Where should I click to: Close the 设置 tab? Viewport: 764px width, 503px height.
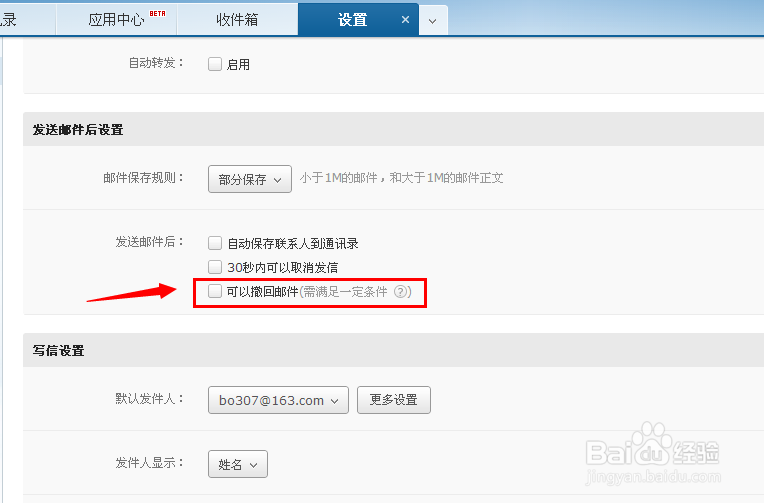(405, 20)
